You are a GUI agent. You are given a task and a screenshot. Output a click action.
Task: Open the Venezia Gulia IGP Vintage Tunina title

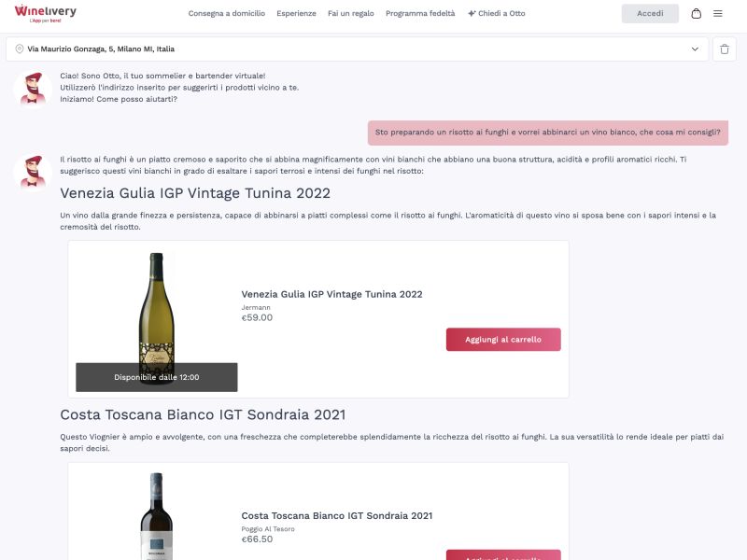[194, 193]
